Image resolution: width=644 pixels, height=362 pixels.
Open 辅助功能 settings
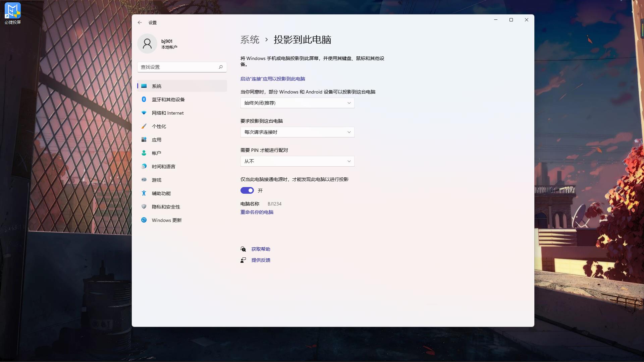[x=182, y=193]
